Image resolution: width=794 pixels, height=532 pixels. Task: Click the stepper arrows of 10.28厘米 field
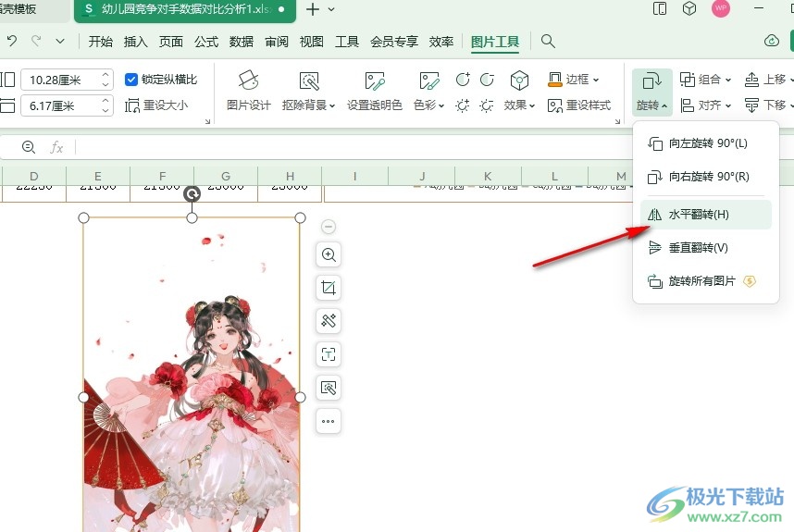point(105,80)
